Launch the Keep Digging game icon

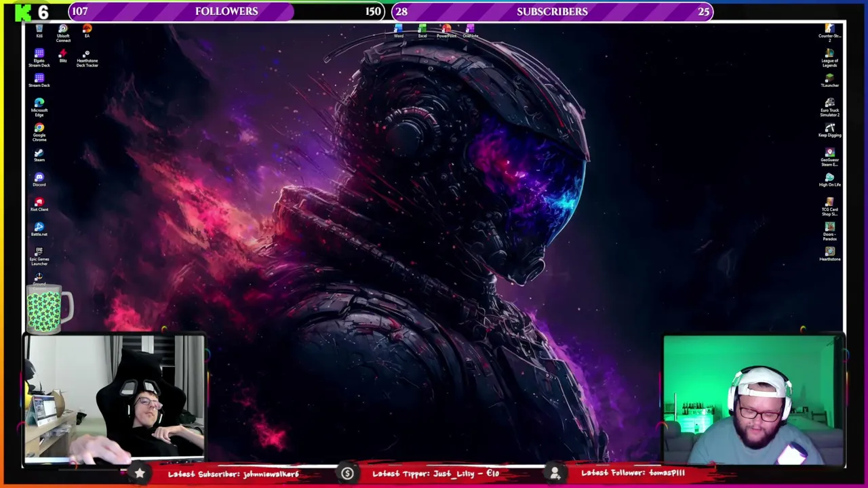point(829,129)
